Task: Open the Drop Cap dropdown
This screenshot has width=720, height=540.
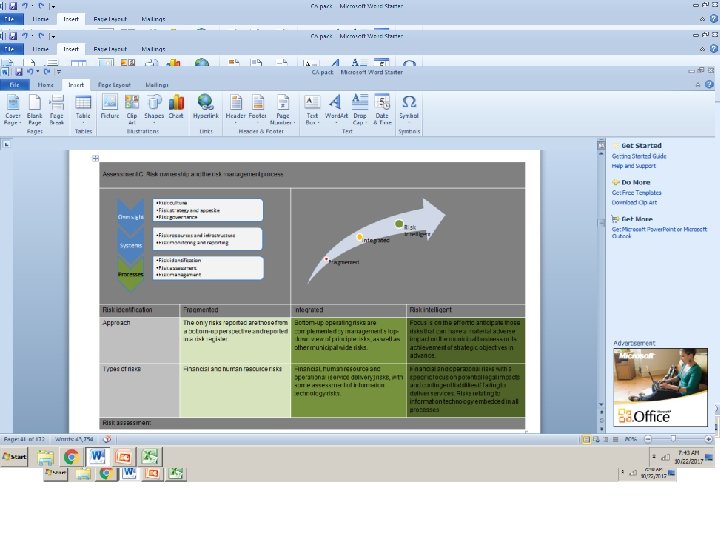Action: (360, 109)
